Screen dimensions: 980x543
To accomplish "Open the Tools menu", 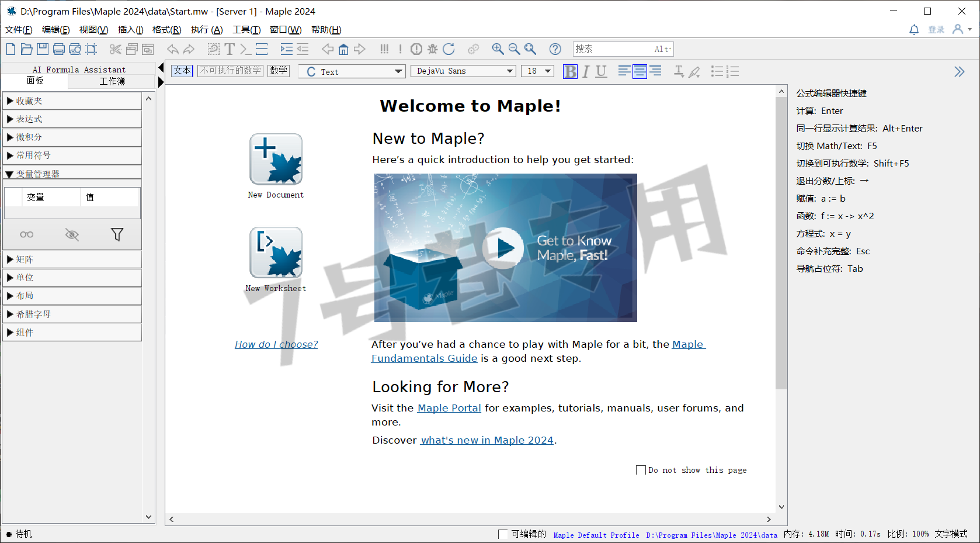I will [x=246, y=30].
